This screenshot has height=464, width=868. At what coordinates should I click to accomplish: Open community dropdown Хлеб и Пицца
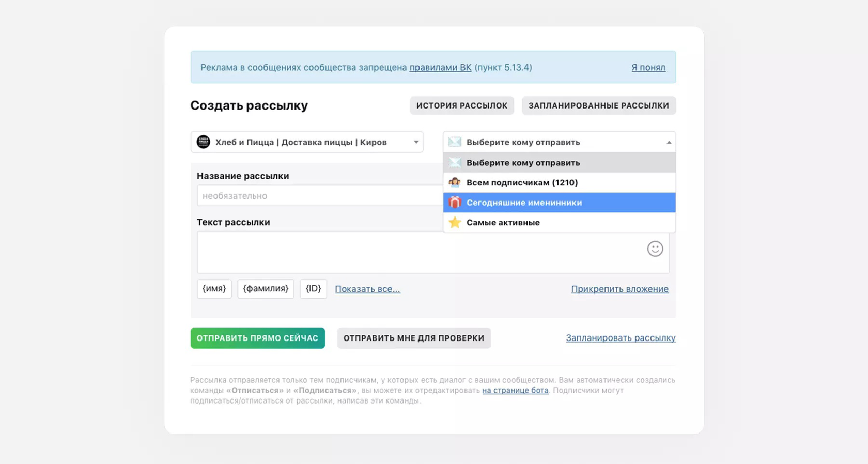point(307,142)
